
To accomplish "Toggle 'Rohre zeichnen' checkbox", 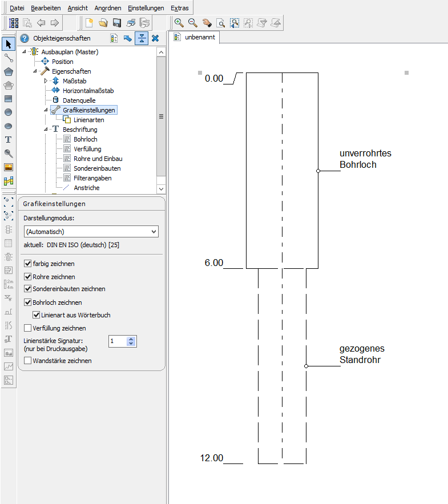I will [x=27, y=276].
